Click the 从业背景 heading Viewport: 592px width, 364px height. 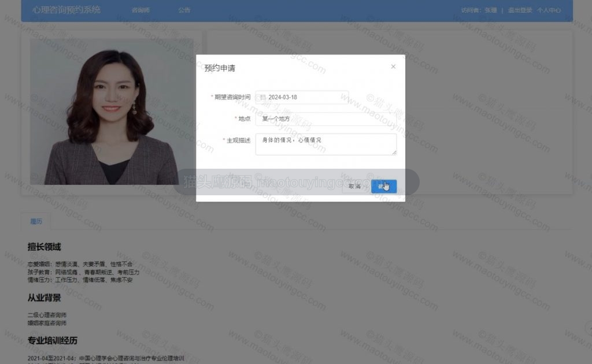click(44, 298)
